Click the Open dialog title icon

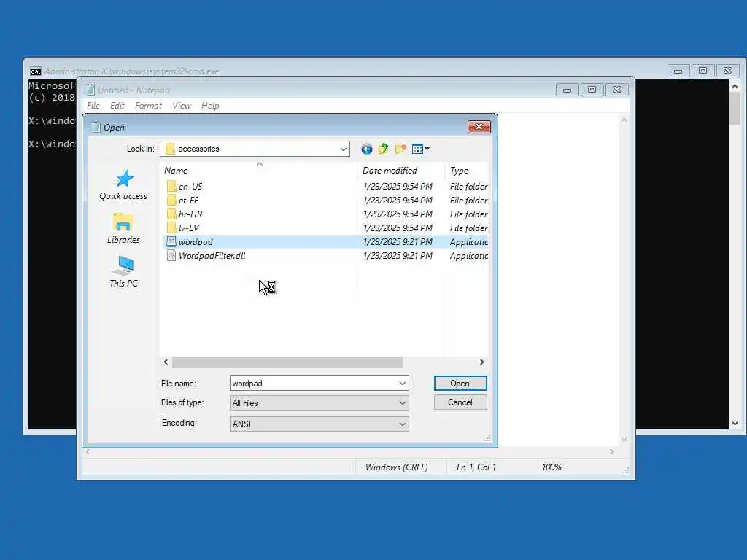[x=96, y=127]
